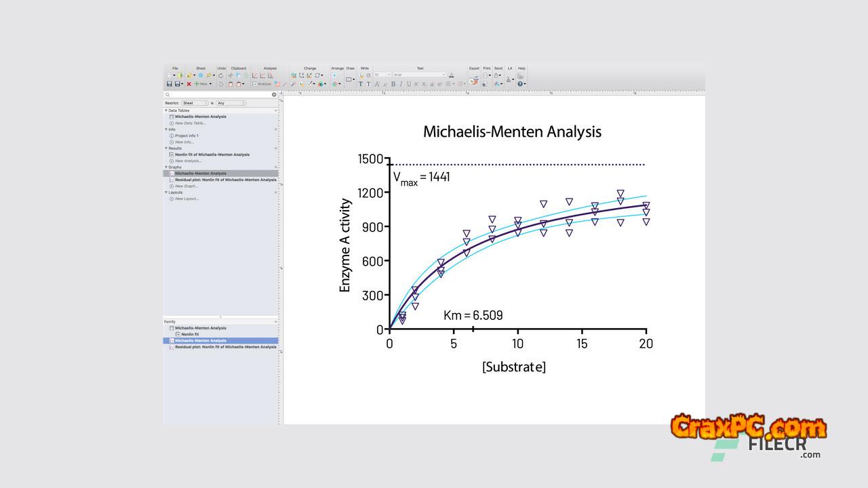Screen dimensions: 868x488
Task: Click the red X delete sheet icon
Action: [x=189, y=84]
